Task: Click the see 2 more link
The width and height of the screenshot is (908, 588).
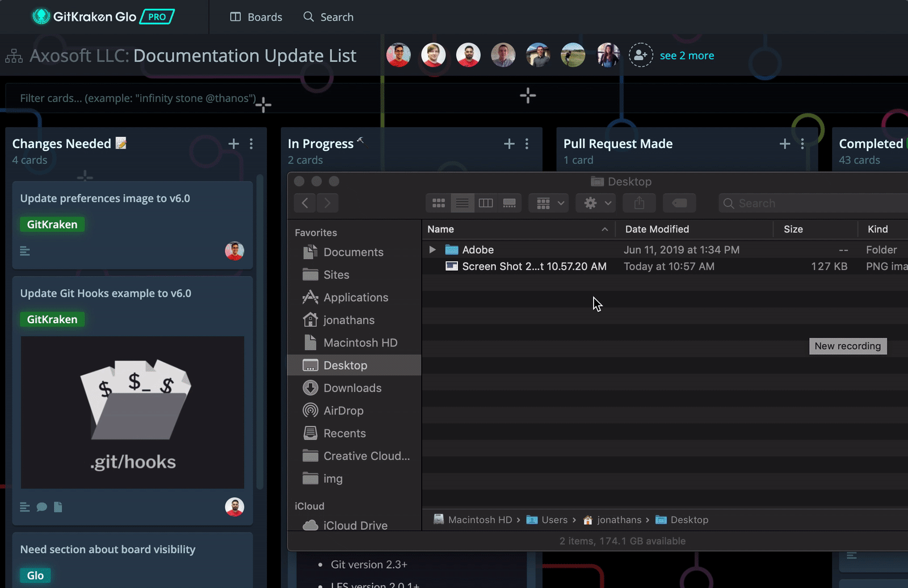Action: (x=687, y=56)
